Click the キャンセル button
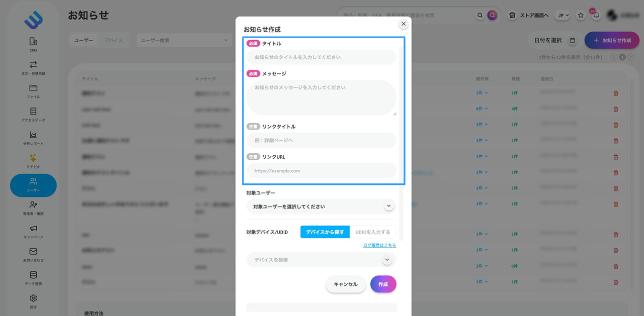Image resolution: width=644 pixels, height=316 pixels. tap(346, 284)
